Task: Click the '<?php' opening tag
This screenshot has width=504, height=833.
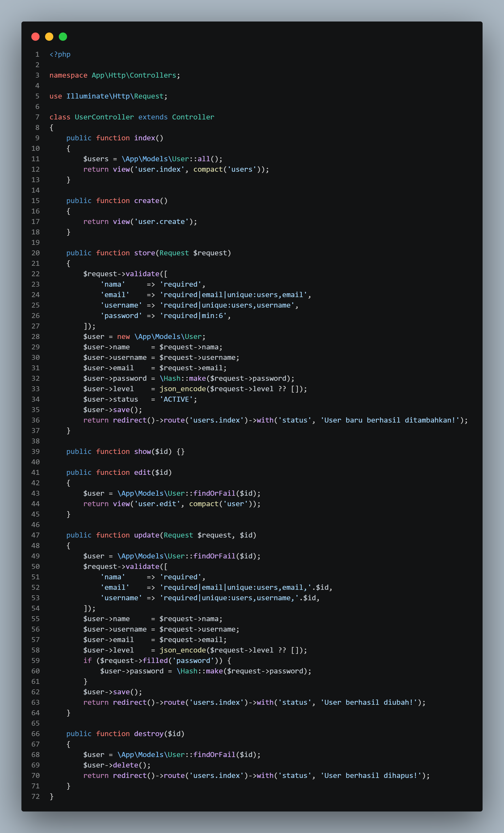Action: tap(60, 55)
